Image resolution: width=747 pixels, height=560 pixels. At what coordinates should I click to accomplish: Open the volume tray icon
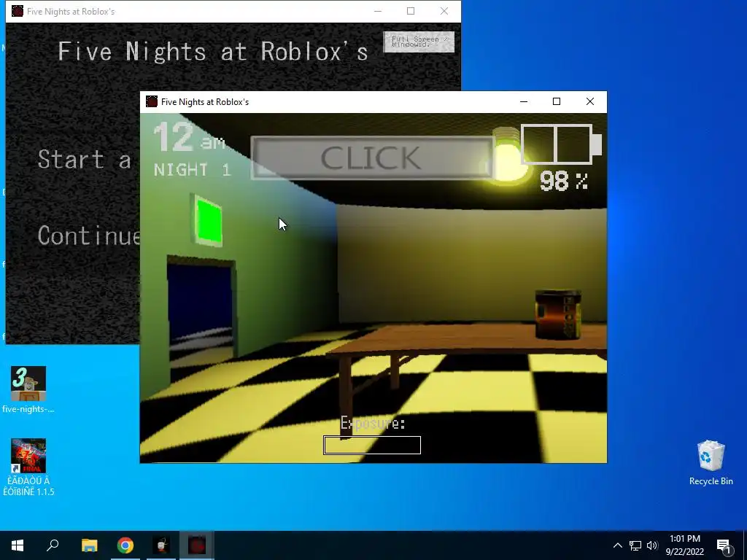coord(652,545)
